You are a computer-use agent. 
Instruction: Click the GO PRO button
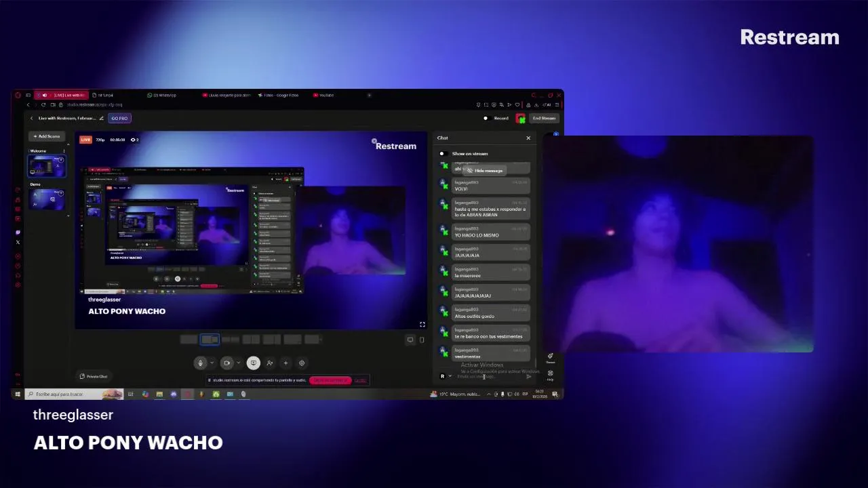click(x=119, y=118)
